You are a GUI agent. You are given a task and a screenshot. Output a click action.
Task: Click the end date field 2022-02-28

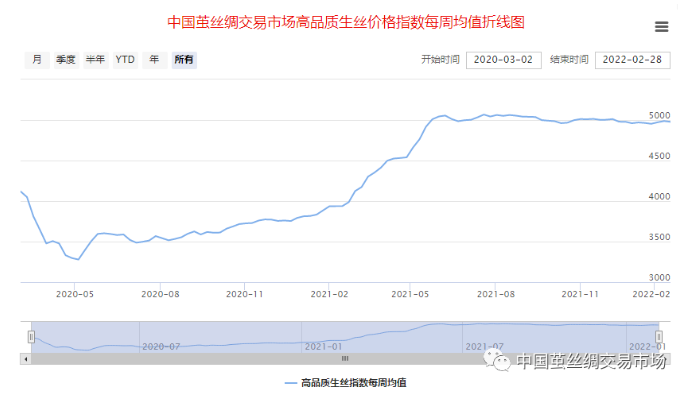click(x=632, y=60)
